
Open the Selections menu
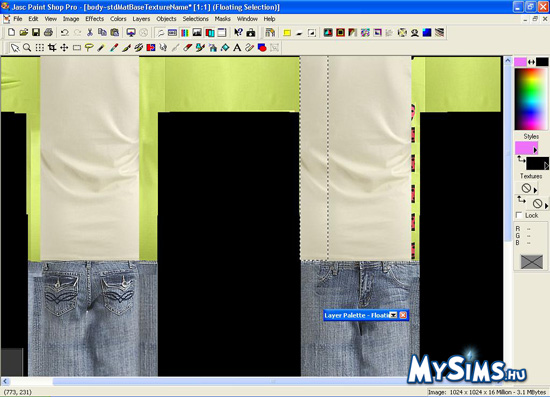(195, 19)
